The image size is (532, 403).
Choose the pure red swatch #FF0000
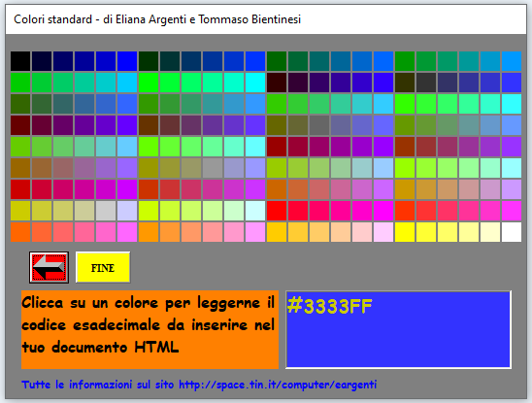tap(277, 211)
